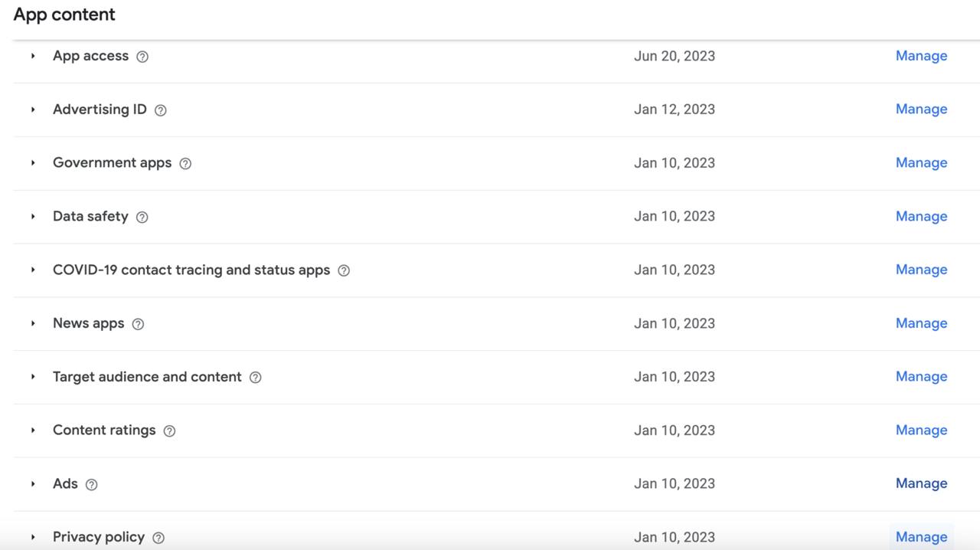
Task: Show help for Target audience and content
Action: click(256, 378)
